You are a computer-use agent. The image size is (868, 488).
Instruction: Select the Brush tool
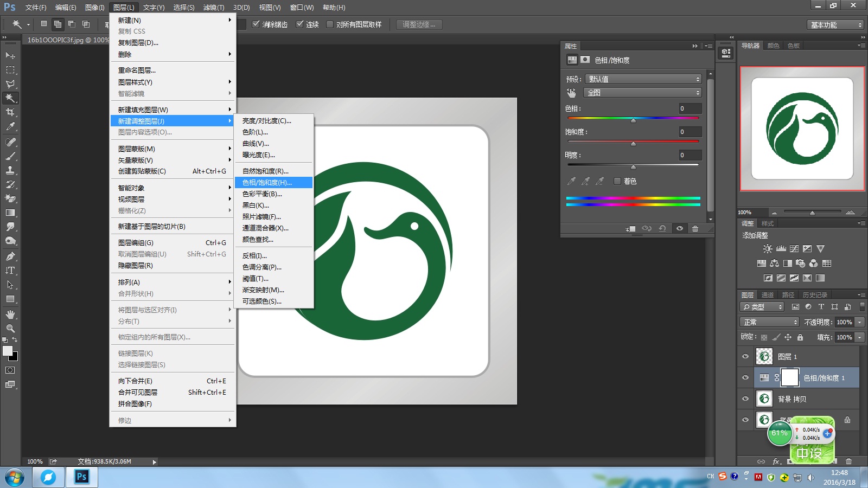click(x=10, y=156)
